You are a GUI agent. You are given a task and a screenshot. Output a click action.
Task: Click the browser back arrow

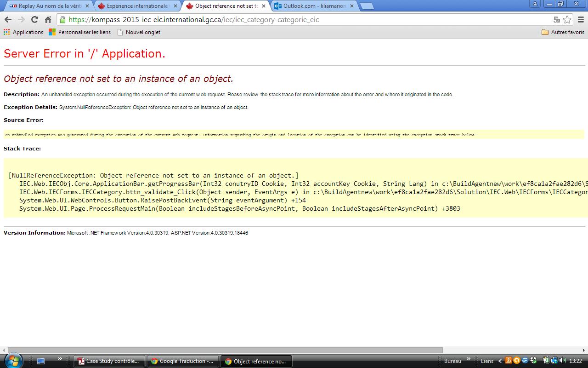8,19
